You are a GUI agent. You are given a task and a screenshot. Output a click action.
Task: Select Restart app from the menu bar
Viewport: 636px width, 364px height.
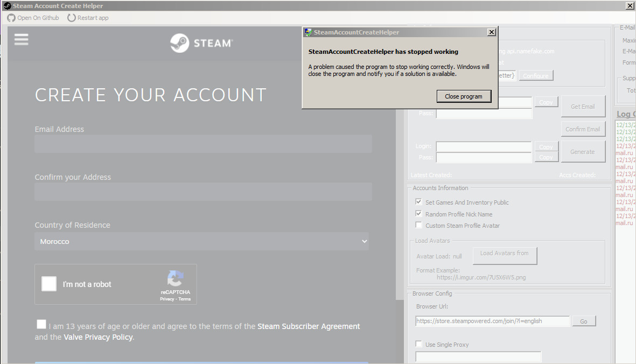(x=92, y=18)
